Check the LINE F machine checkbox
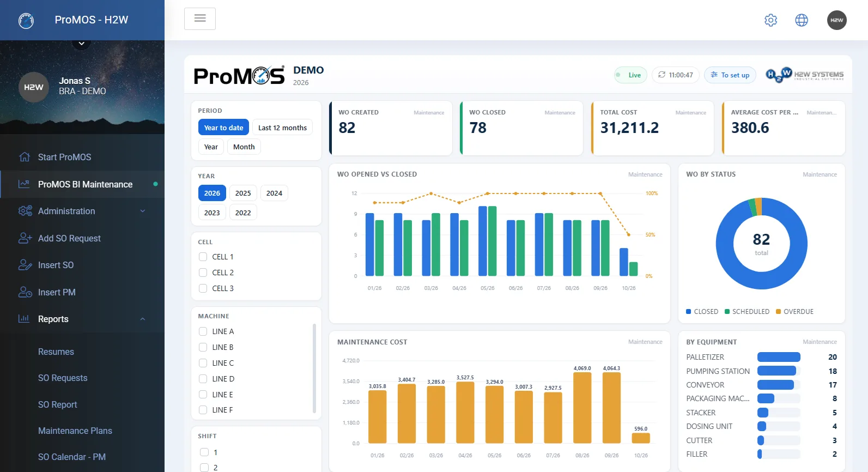Image resolution: width=868 pixels, height=472 pixels. pos(203,410)
